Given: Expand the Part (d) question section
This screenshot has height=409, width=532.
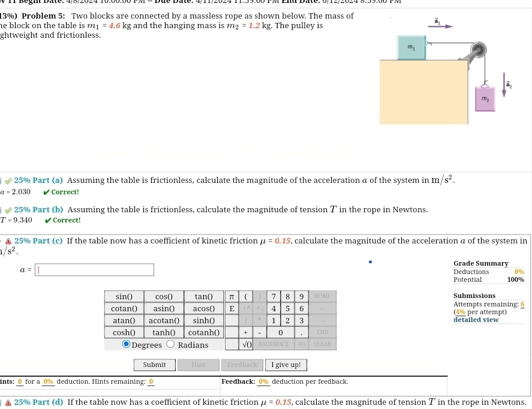Looking at the screenshot, I should [x=38, y=402].
